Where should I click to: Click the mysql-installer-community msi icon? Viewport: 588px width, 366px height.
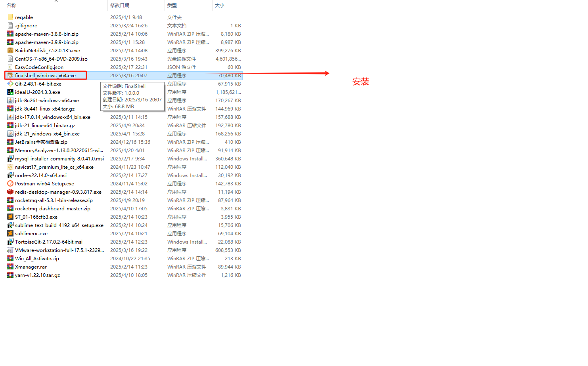10,158
